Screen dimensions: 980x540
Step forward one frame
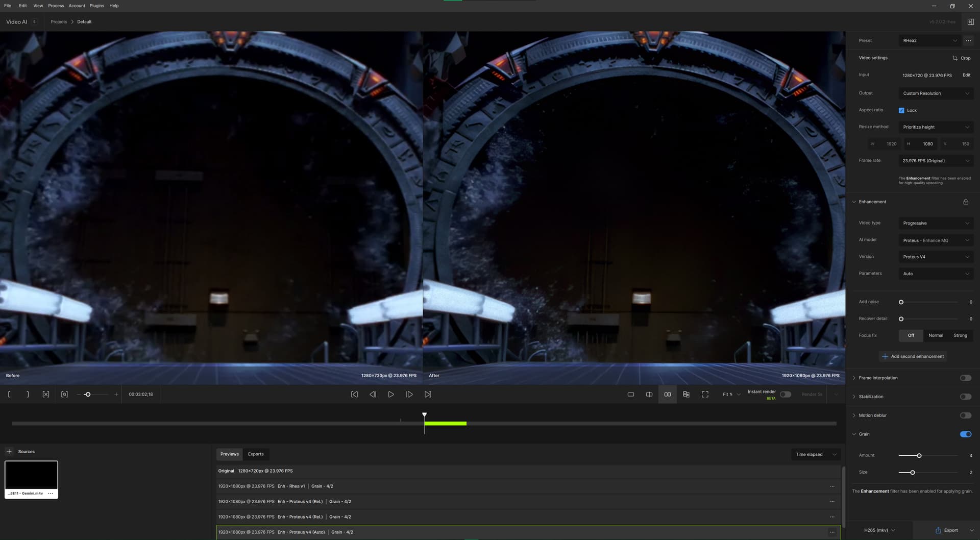[409, 395]
